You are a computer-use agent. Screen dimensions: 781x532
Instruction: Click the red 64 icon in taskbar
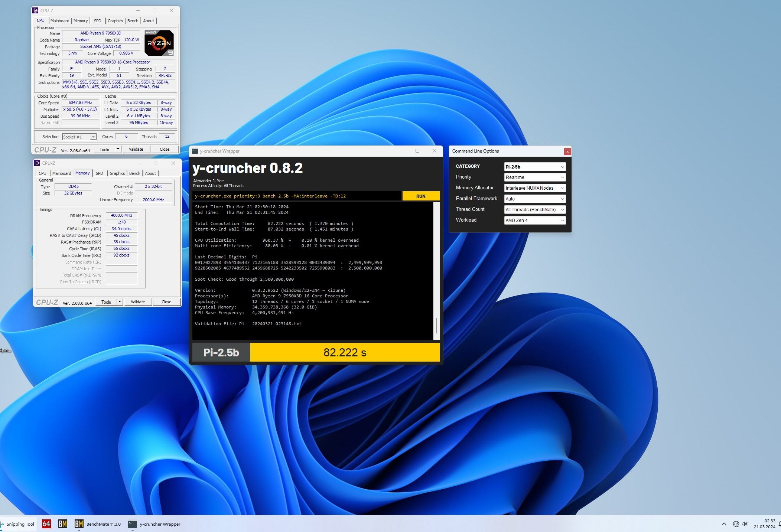[46, 524]
